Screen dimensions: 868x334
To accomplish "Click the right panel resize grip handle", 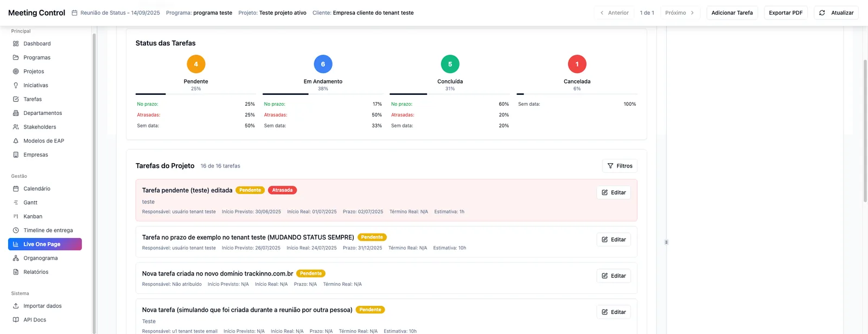I will (666, 242).
